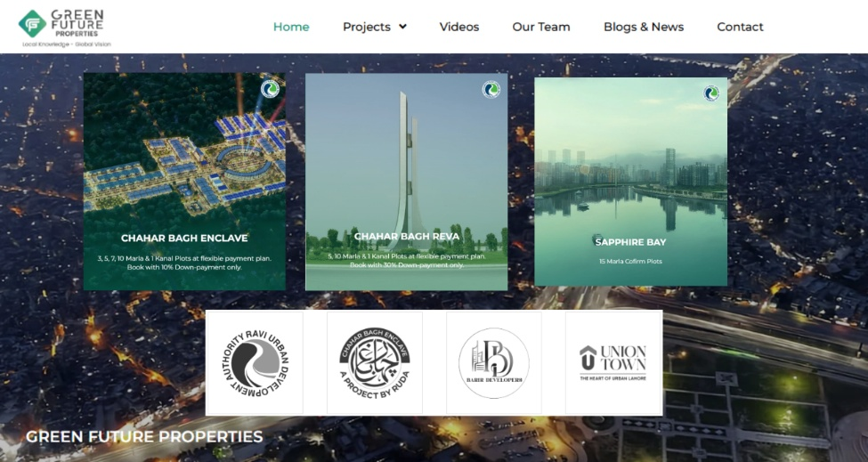Open the Contact page
Image resolution: width=868 pixels, height=462 pixels.
tap(740, 27)
